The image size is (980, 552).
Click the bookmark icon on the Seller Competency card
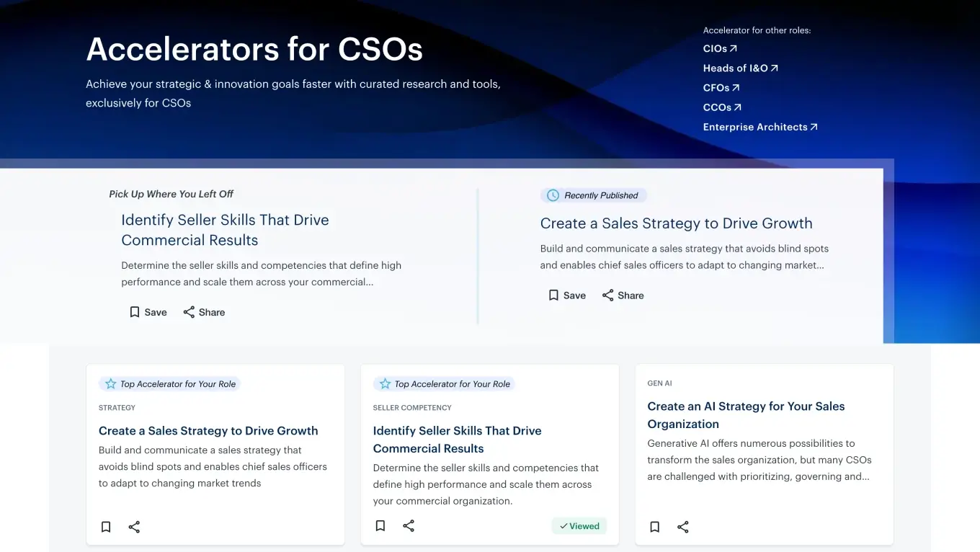click(380, 525)
